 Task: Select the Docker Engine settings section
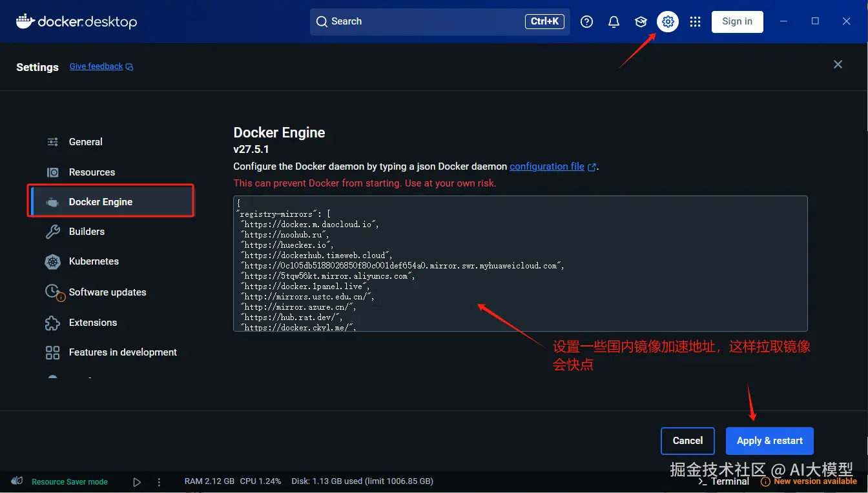click(111, 201)
